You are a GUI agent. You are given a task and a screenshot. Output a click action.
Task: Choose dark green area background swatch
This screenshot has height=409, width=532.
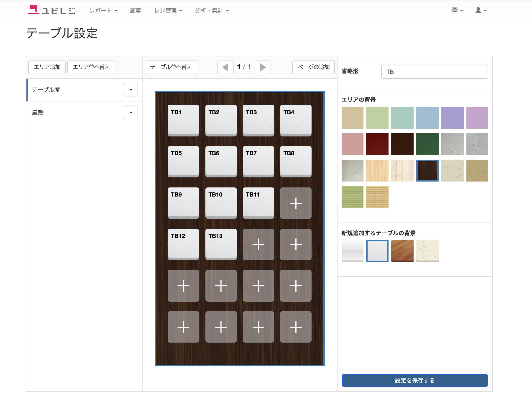[427, 144]
